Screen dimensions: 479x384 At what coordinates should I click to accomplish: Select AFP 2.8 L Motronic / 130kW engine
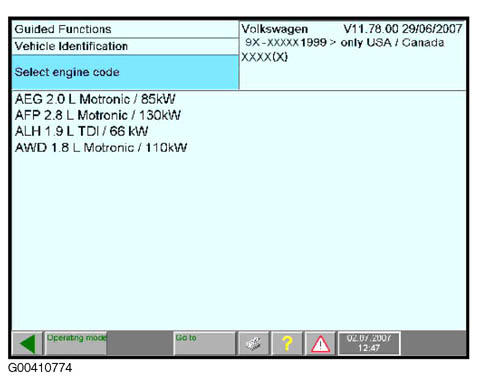pos(98,115)
